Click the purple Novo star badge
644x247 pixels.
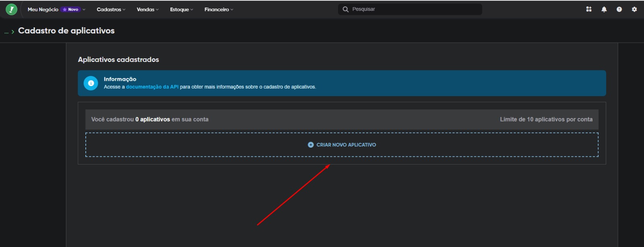71,9
